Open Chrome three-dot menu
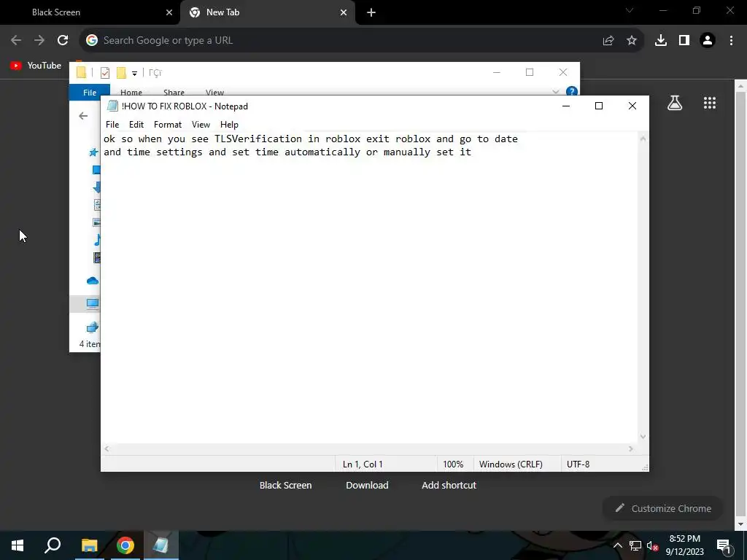747x560 pixels. point(731,41)
